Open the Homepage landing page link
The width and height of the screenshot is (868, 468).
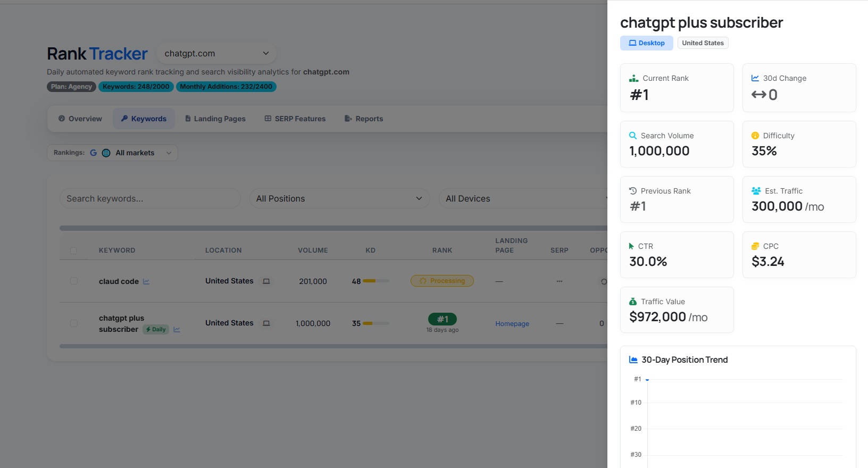coord(512,323)
